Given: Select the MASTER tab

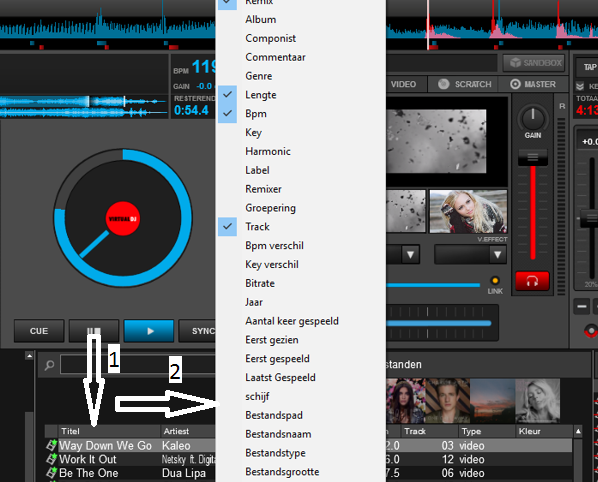Looking at the screenshot, I should (x=532, y=84).
